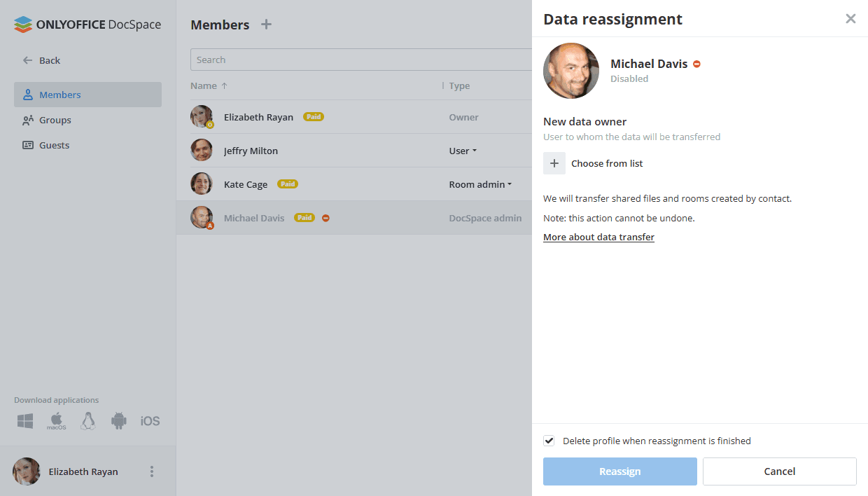The image size is (868, 496).
Task: Uncheck Delete profile when reassignment is finished
Action: pos(549,441)
